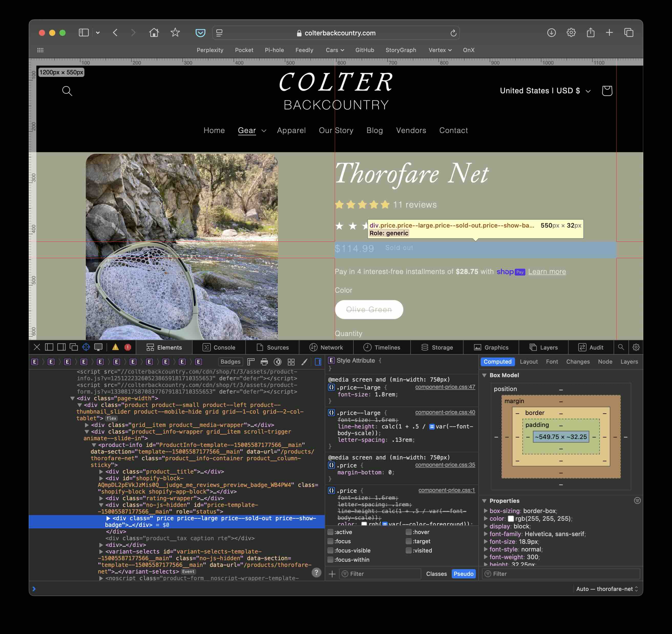Click the color rgb(255, 255, 255) swatch

click(511, 519)
